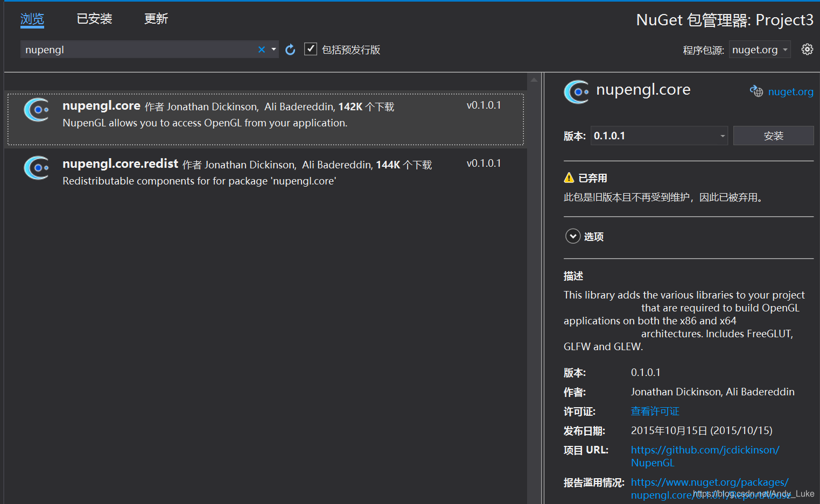
Task: Click the nupengl.core.redist package icon
Action: [37, 168]
